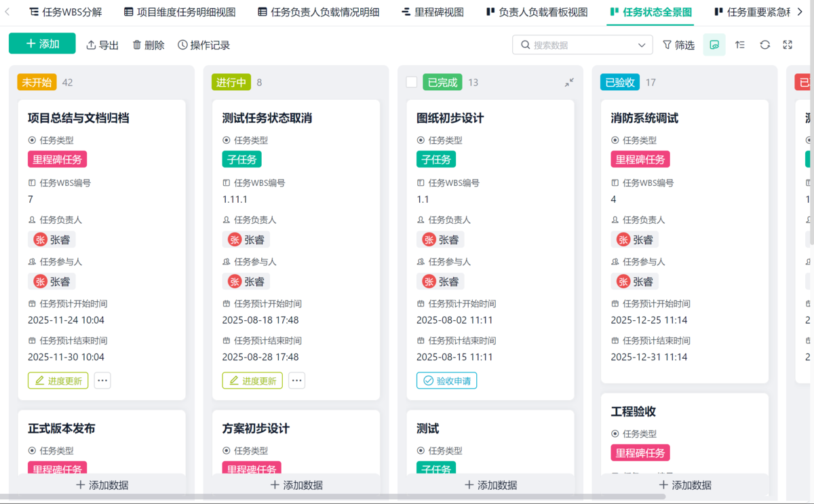Click 子任务 tag on 测试任务状态取消 card
The width and height of the screenshot is (814, 504).
tap(242, 159)
